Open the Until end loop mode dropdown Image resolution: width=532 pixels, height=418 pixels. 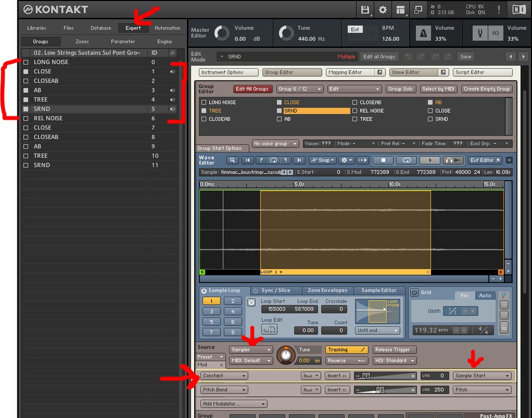tap(378, 330)
